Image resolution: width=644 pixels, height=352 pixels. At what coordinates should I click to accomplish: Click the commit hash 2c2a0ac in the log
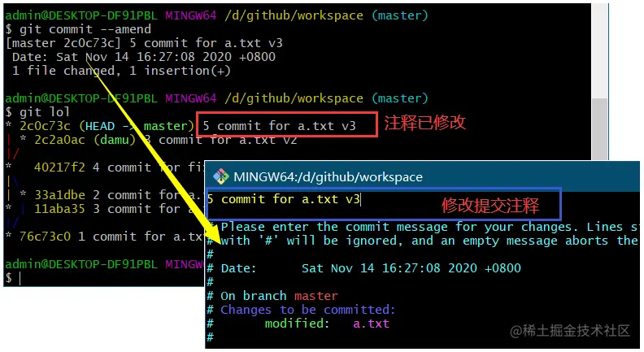[x=59, y=140]
